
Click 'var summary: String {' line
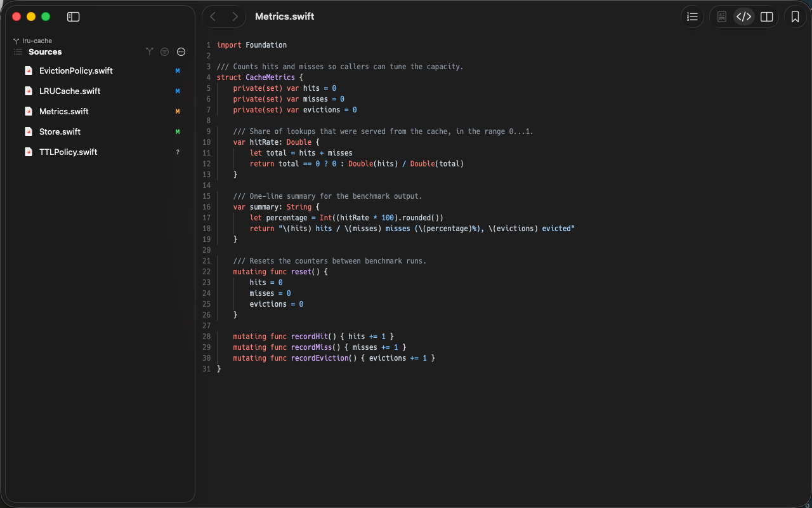[x=276, y=207]
